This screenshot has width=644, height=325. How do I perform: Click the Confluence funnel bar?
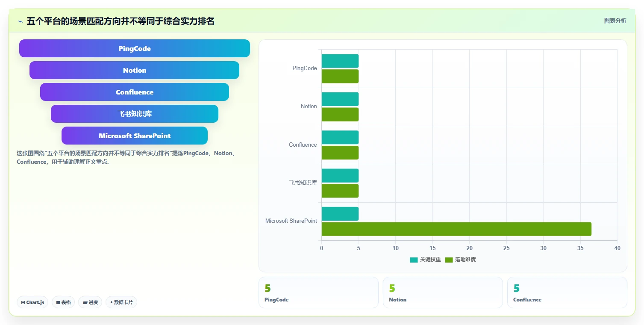click(x=135, y=92)
